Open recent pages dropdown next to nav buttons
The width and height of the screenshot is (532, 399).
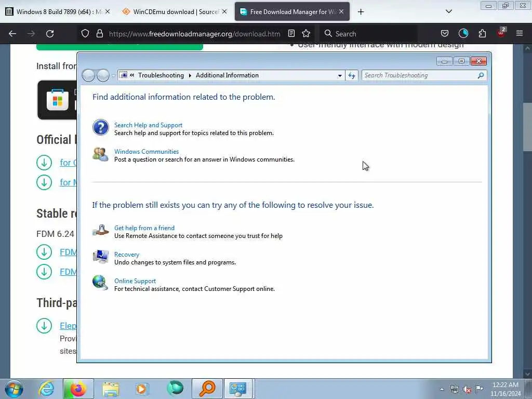(113, 76)
